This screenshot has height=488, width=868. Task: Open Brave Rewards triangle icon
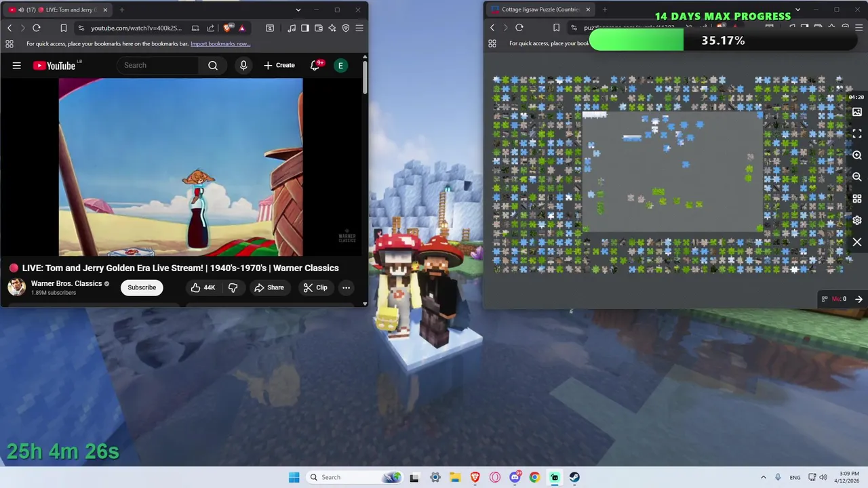[x=242, y=28]
